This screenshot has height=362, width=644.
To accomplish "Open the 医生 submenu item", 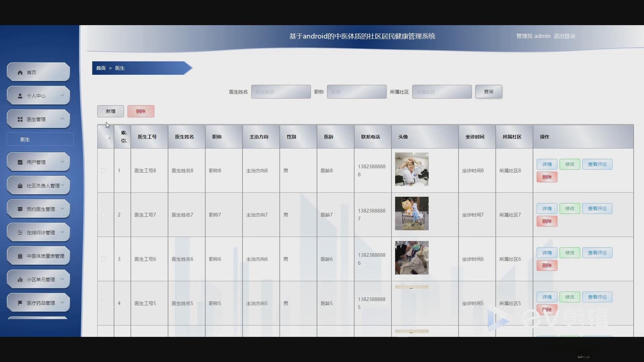I will tap(25, 139).
